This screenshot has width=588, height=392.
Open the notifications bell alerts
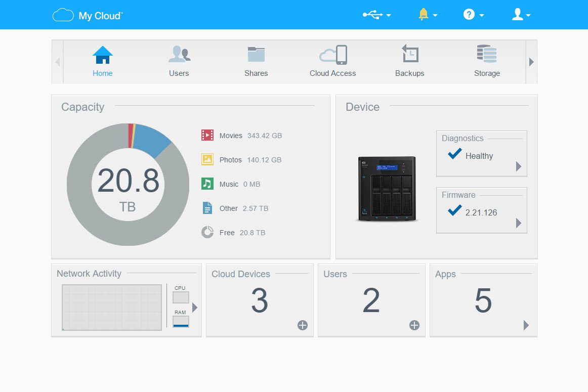(x=424, y=14)
